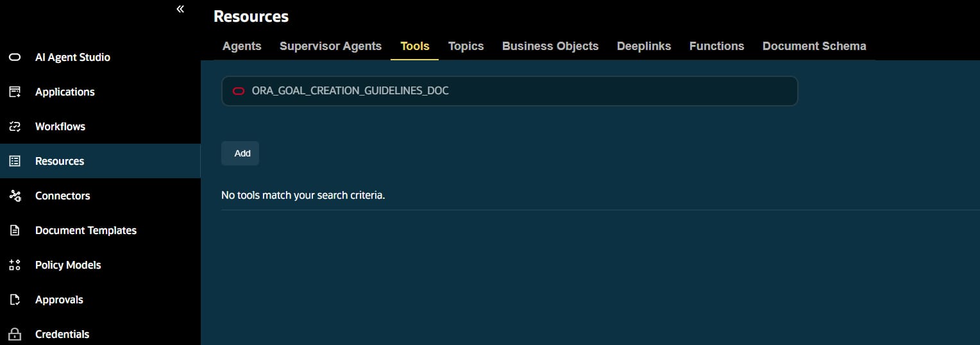
Task: Click the Policy Models shapes icon
Action: coord(15,265)
